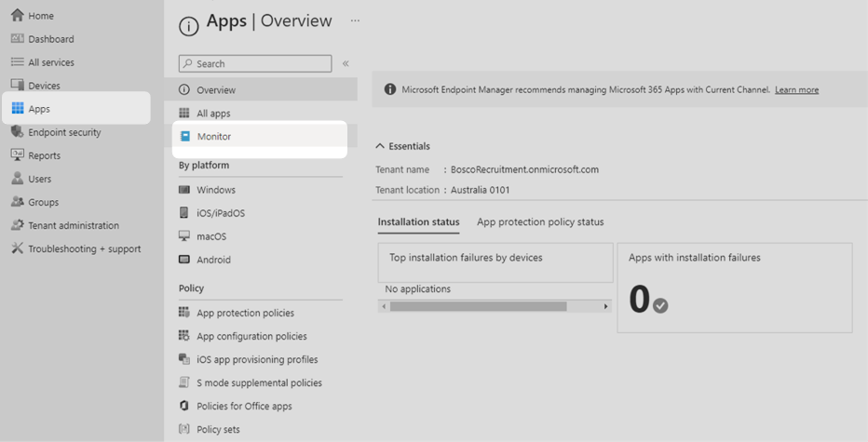Click the scrollbar left arrow
This screenshot has height=442, width=868.
point(384,306)
